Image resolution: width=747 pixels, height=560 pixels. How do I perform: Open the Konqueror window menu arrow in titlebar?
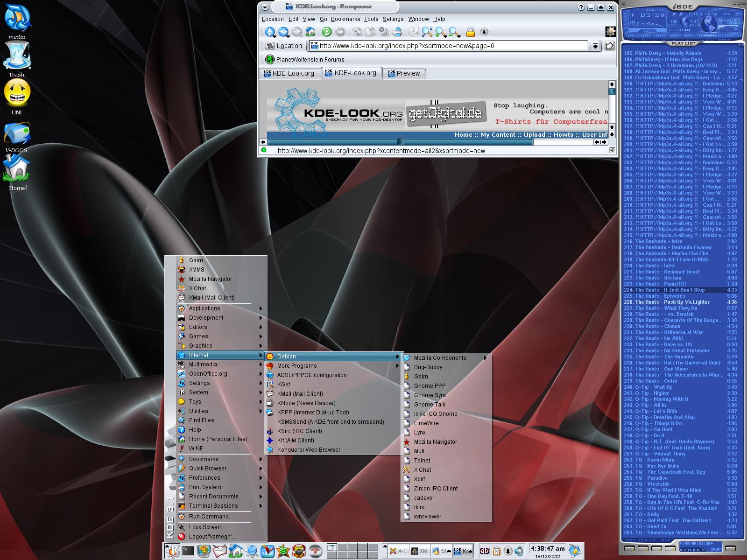(265, 7)
